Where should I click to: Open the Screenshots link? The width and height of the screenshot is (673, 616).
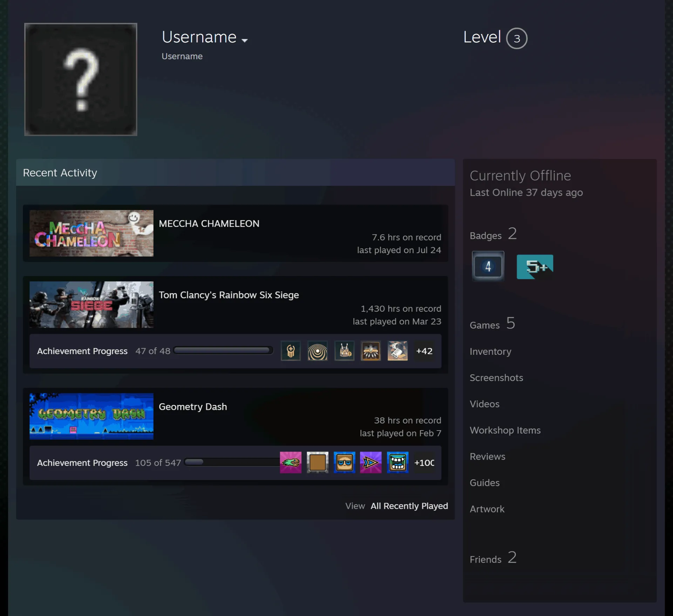pos(496,378)
